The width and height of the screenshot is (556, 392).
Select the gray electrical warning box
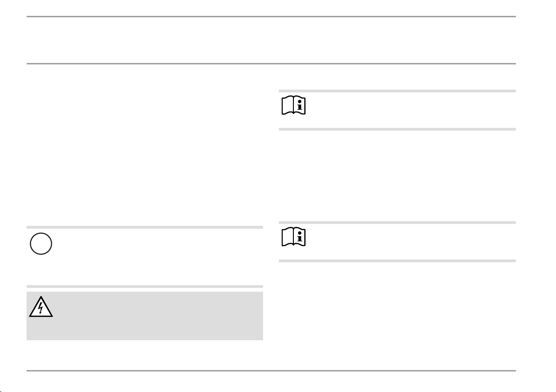pos(145,316)
